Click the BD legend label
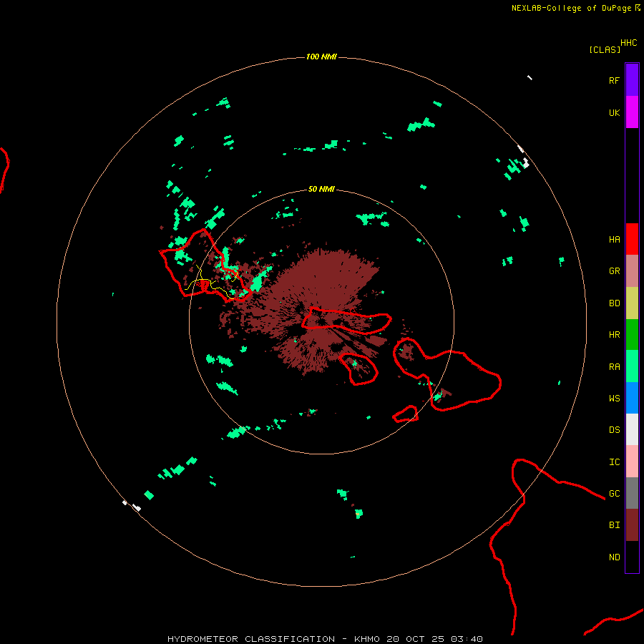Viewport: 644px width, 644px height. [x=615, y=303]
